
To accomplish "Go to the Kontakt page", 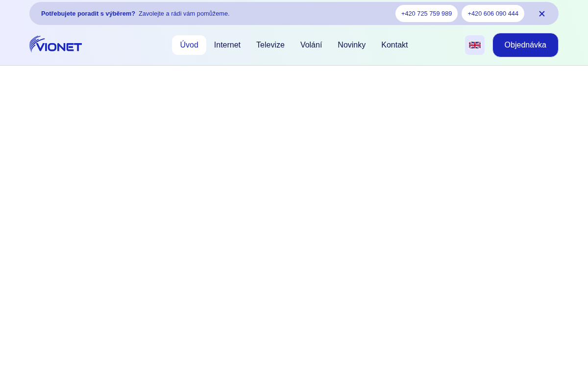I will (394, 45).
